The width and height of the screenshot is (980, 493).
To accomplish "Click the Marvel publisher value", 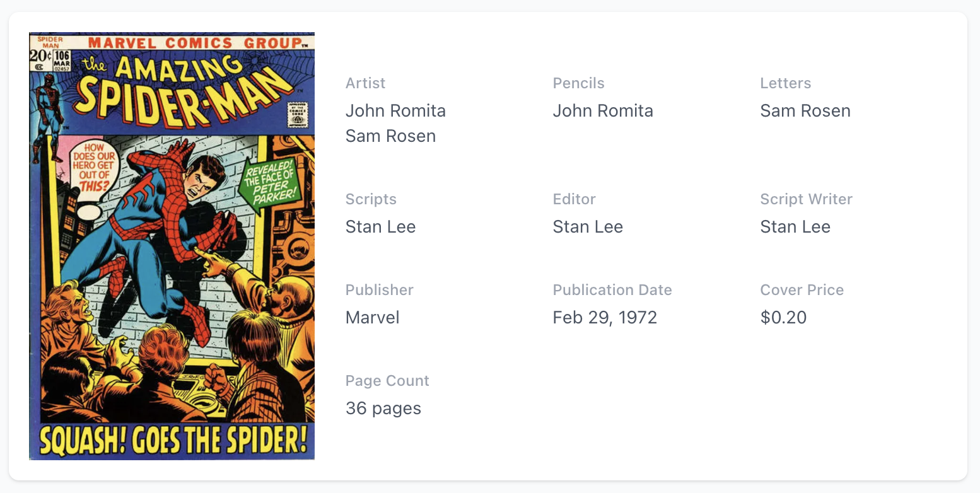I will [x=372, y=318].
